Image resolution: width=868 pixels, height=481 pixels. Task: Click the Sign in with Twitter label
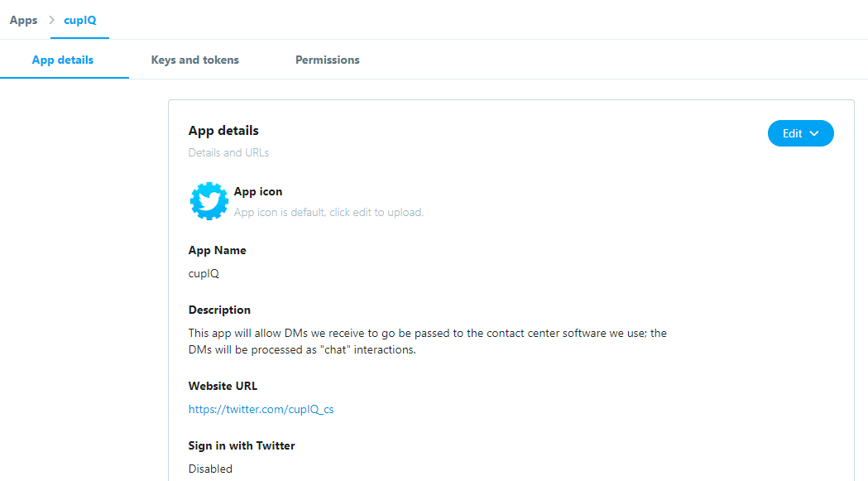coord(242,446)
